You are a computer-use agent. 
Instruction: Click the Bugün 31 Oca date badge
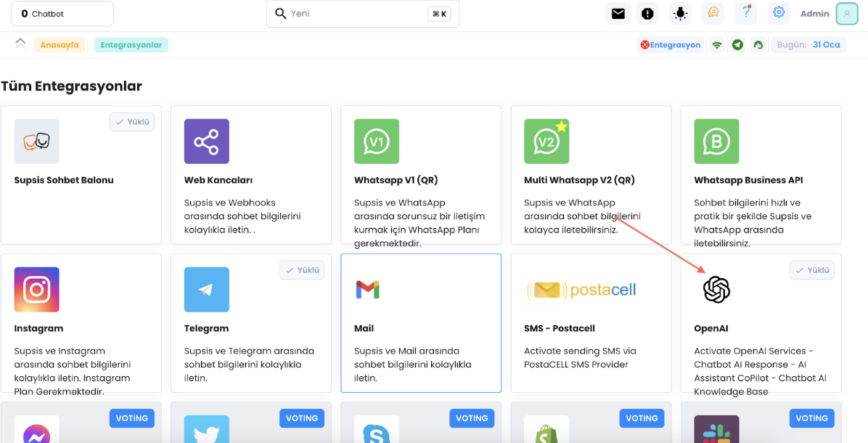point(808,45)
